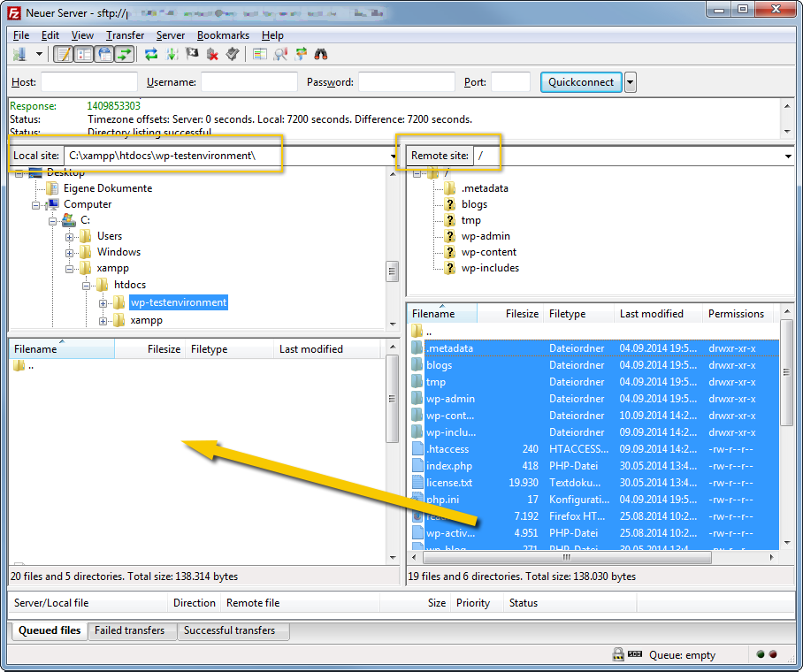Disconnect from server red X icon
The image size is (803, 672).
[212, 54]
